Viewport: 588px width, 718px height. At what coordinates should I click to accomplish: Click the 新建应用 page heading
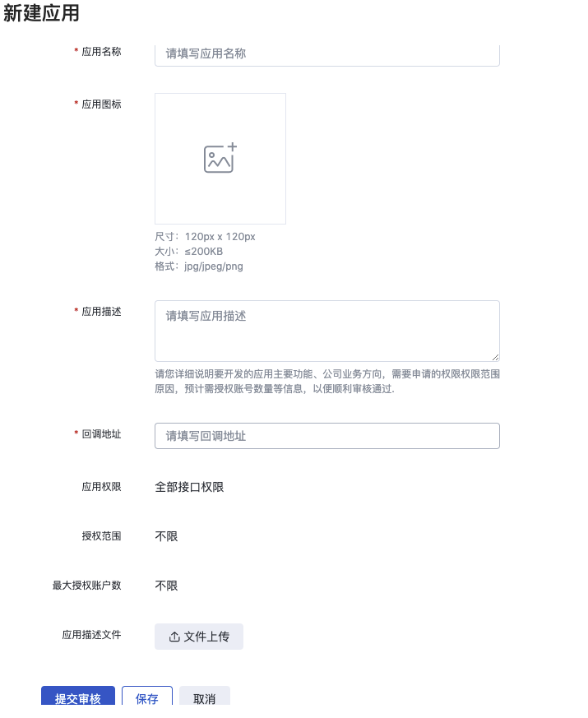41,13
